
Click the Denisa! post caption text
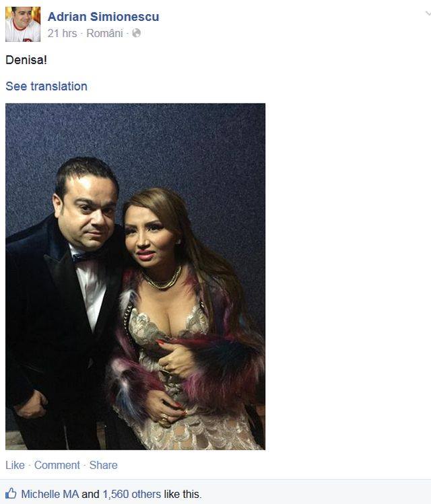tap(26, 60)
